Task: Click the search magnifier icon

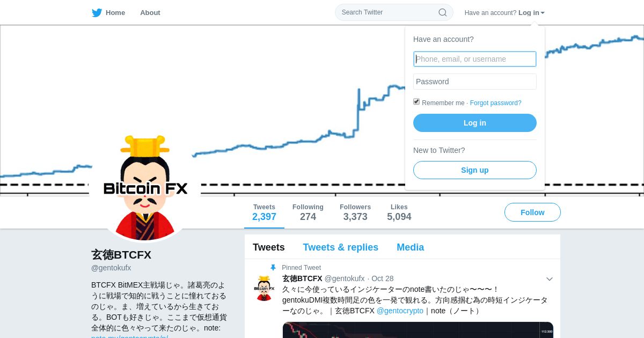Action: point(443,12)
